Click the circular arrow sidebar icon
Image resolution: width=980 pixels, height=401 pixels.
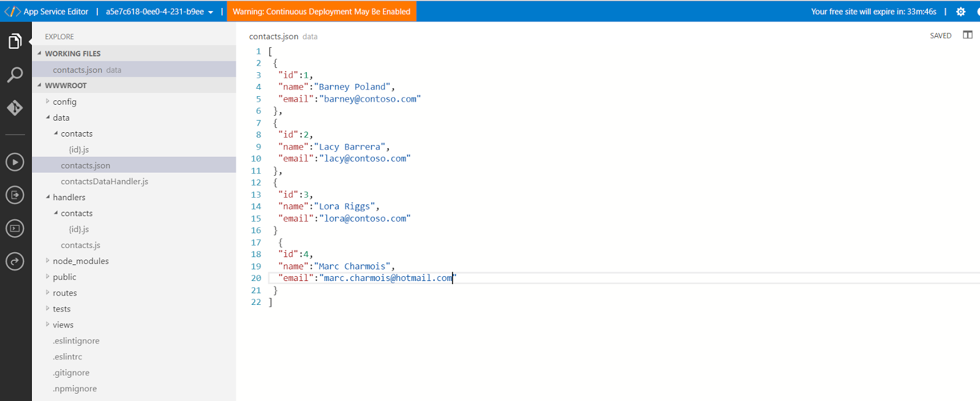15,261
